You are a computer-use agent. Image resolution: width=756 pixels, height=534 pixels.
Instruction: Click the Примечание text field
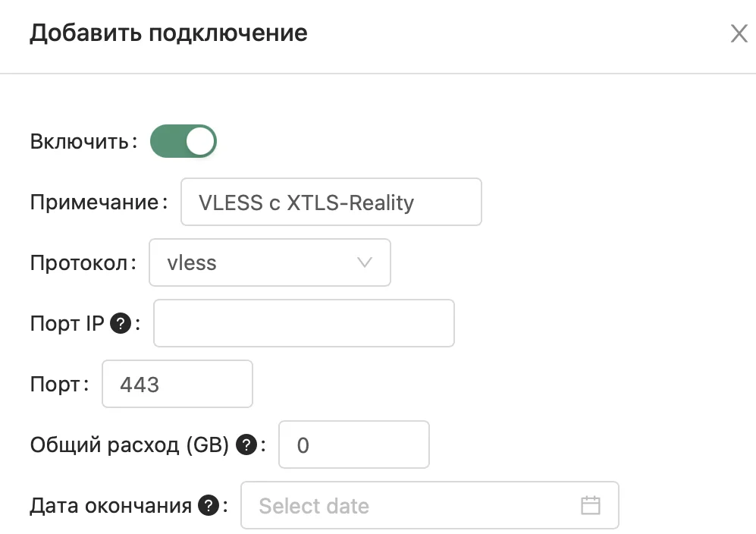coord(331,203)
